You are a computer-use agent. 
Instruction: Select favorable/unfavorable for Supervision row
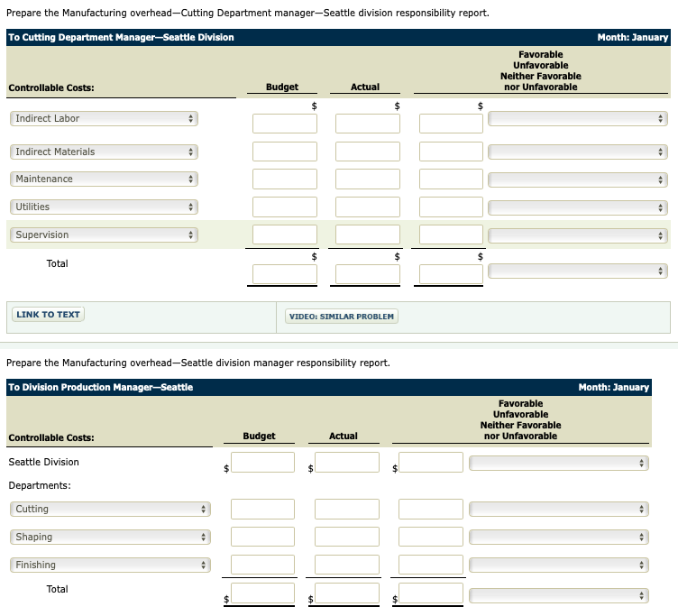point(578,235)
